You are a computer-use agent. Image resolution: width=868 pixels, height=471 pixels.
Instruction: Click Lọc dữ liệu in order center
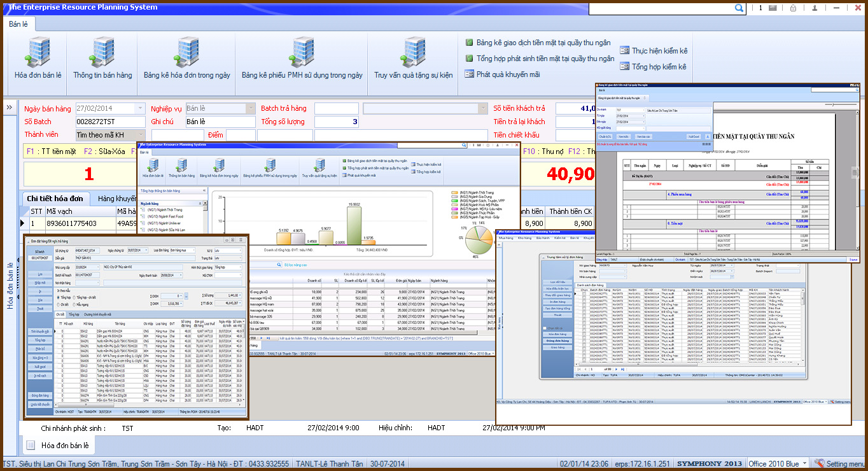pos(557,281)
